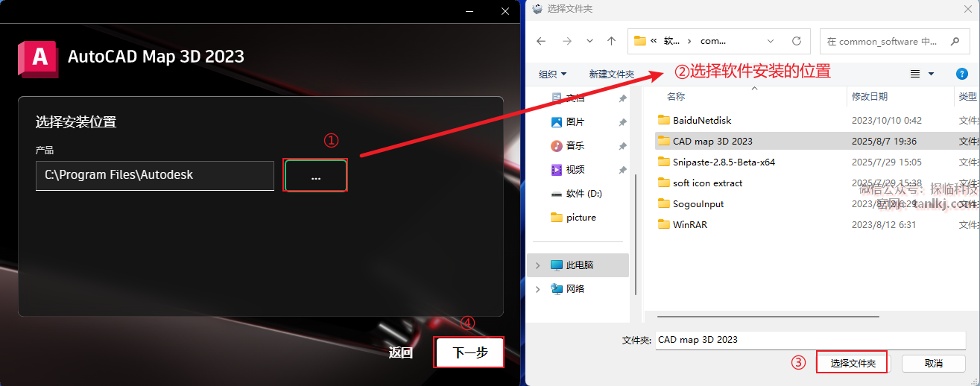This screenshot has height=386, width=980.
Task: Click the 2025/8/7 19:36 date cell
Action: [884, 141]
